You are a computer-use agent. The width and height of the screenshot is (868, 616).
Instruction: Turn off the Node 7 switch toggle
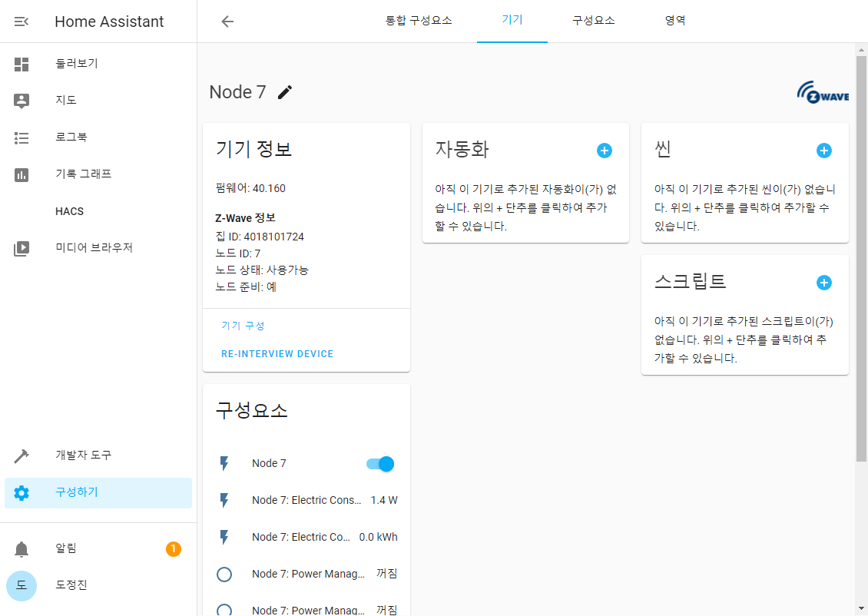point(380,464)
